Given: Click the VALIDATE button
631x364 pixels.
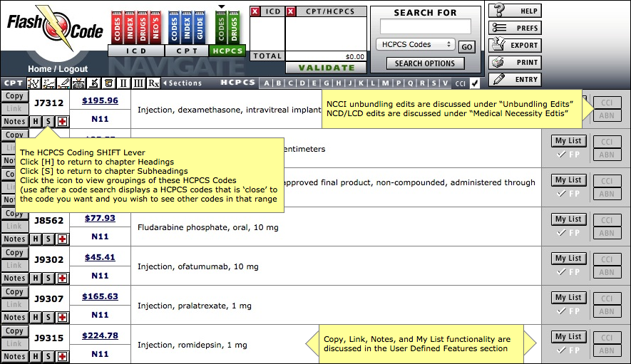Looking at the screenshot, I should point(327,68).
